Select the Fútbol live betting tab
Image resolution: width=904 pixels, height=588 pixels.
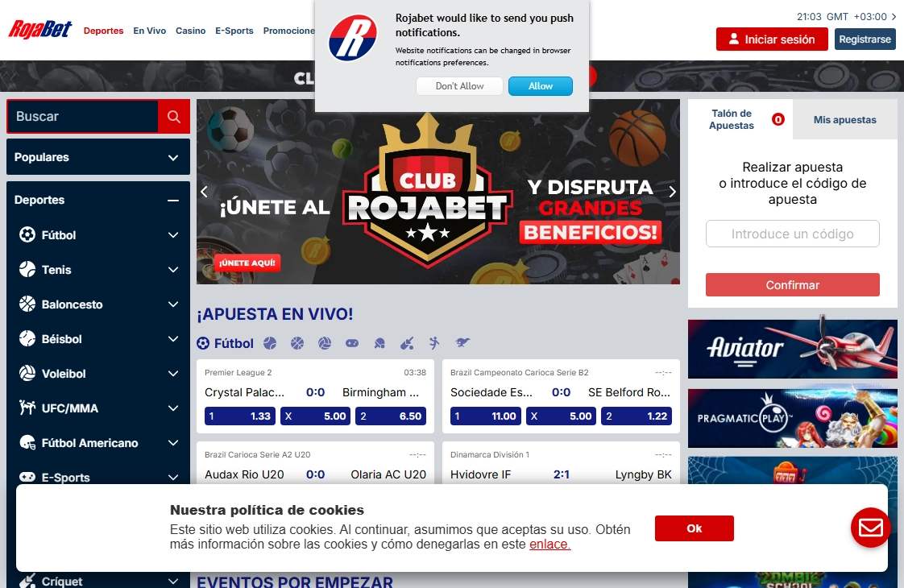226,344
